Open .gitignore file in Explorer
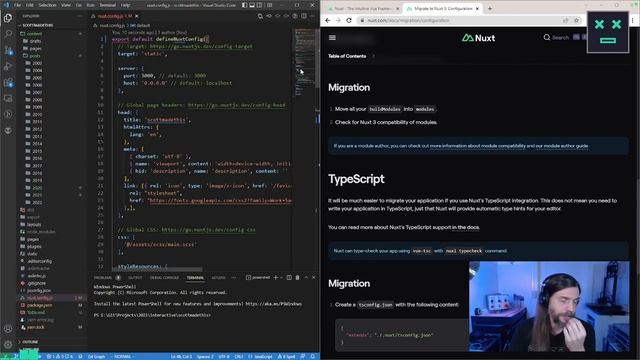Image resolution: width=640 pixels, height=360 pixels. click(37, 283)
